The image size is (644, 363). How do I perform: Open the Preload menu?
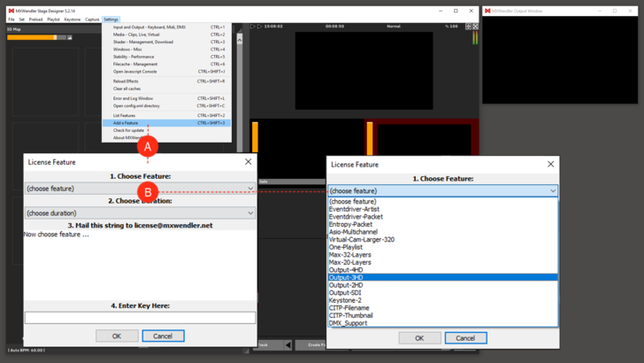(35, 19)
